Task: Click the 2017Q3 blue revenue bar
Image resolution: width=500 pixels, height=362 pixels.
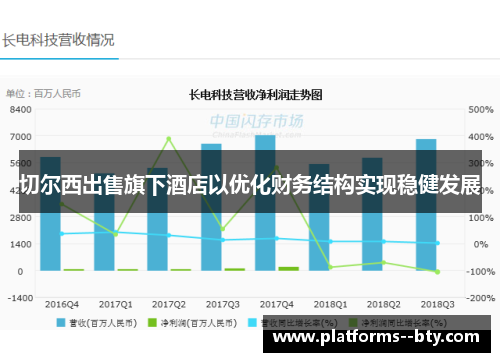Action: tap(211, 207)
